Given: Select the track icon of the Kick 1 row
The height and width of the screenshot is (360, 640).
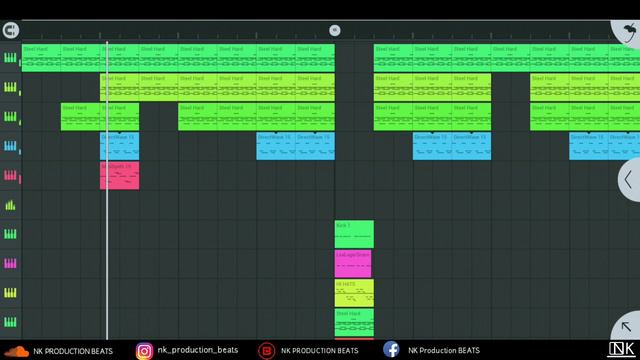Looking at the screenshot, I should tap(10, 234).
